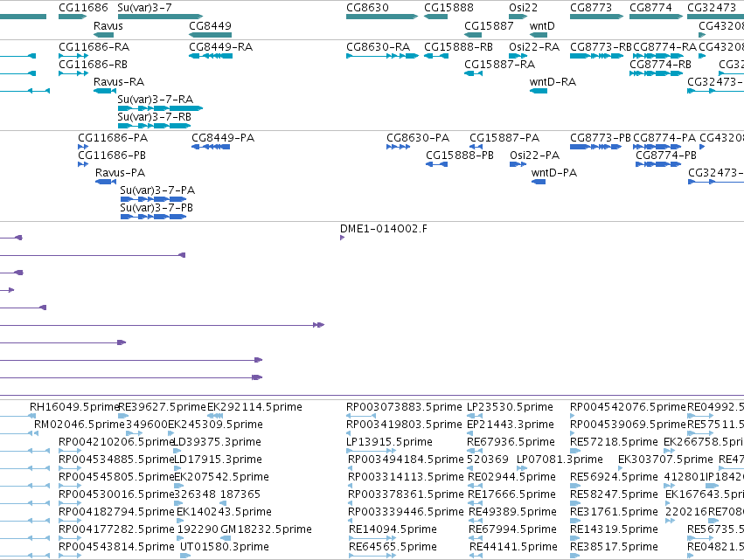The image size is (744, 560).
Task: Select the wntD-RA transcript
Action: click(538, 91)
